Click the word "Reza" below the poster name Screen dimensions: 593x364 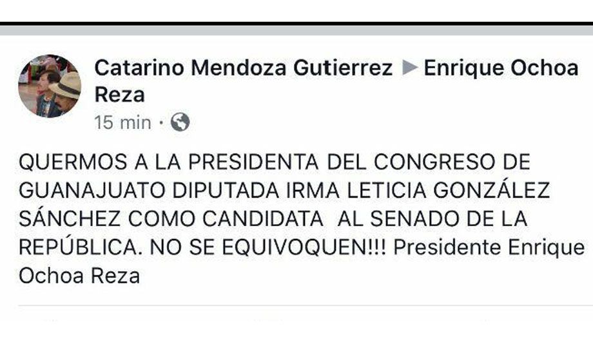point(120,95)
